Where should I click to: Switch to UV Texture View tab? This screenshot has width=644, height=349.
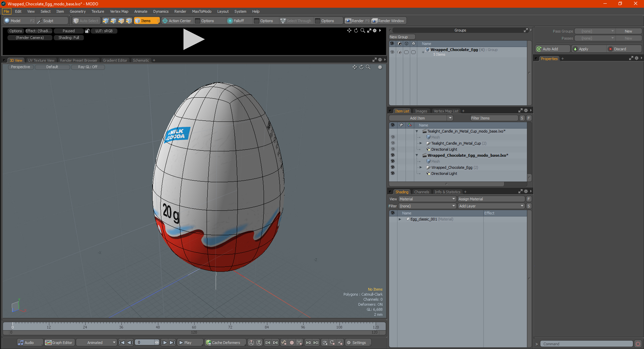coord(41,60)
